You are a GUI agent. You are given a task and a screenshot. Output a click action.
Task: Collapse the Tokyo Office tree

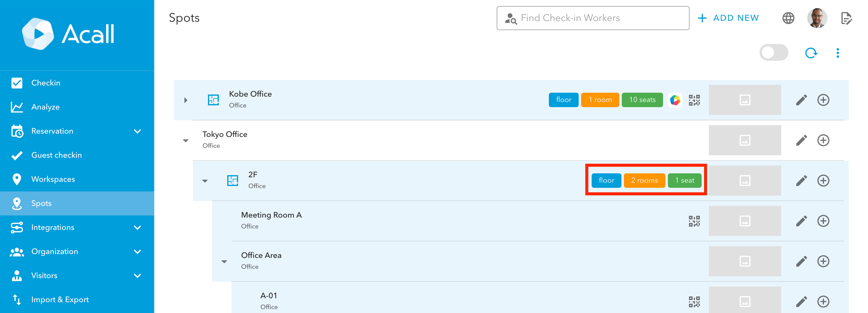(186, 141)
